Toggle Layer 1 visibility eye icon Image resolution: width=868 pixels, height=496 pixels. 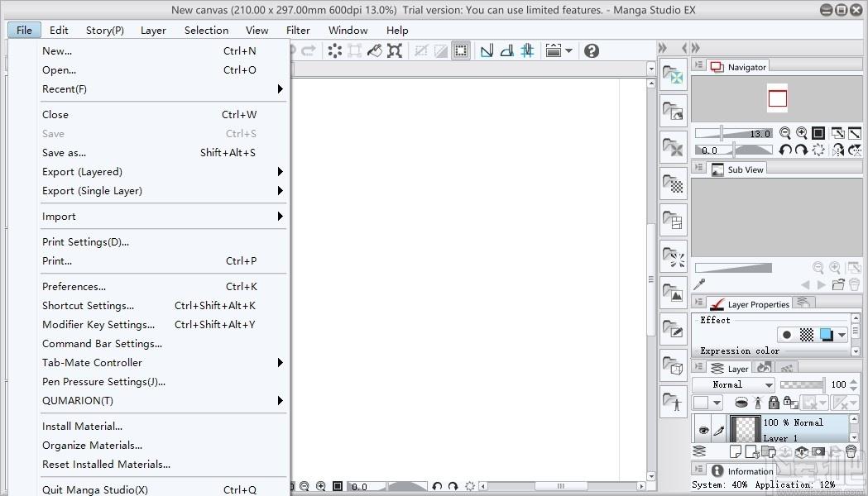point(703,430)
